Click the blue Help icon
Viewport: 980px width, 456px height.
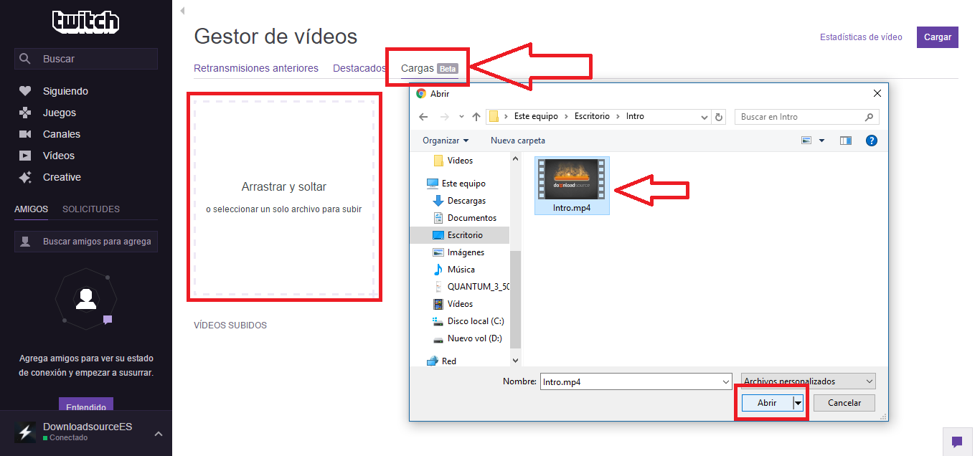[x=872, y=141]
